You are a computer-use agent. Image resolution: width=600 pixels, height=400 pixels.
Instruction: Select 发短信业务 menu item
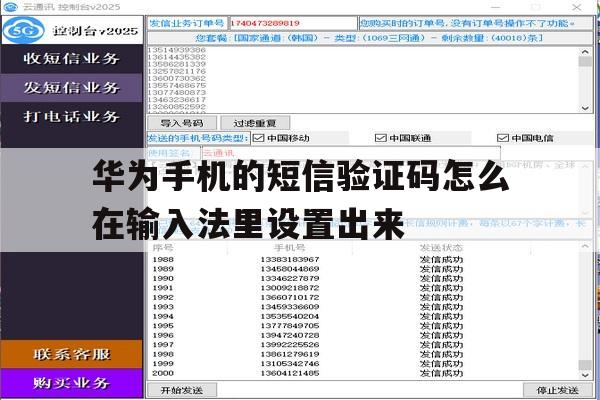(72, 88)
